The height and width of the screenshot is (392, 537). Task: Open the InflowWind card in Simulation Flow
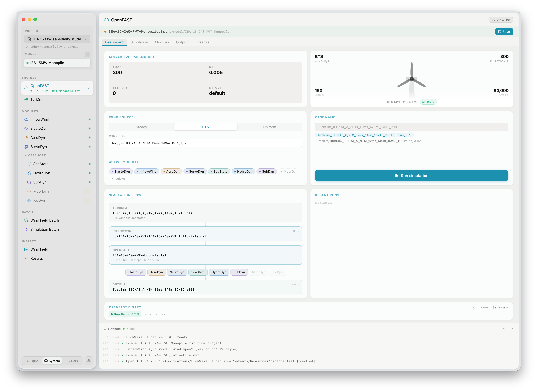point(205,234)
